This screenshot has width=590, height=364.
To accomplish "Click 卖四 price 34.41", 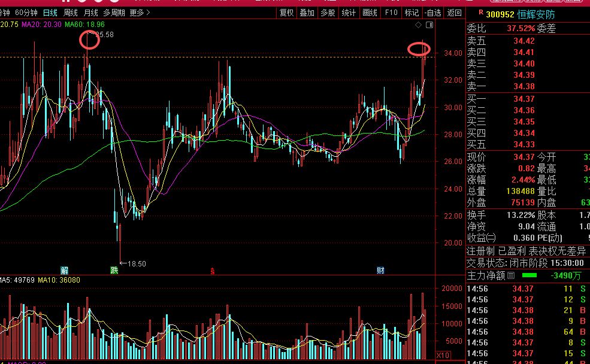I will click(524, 52).
